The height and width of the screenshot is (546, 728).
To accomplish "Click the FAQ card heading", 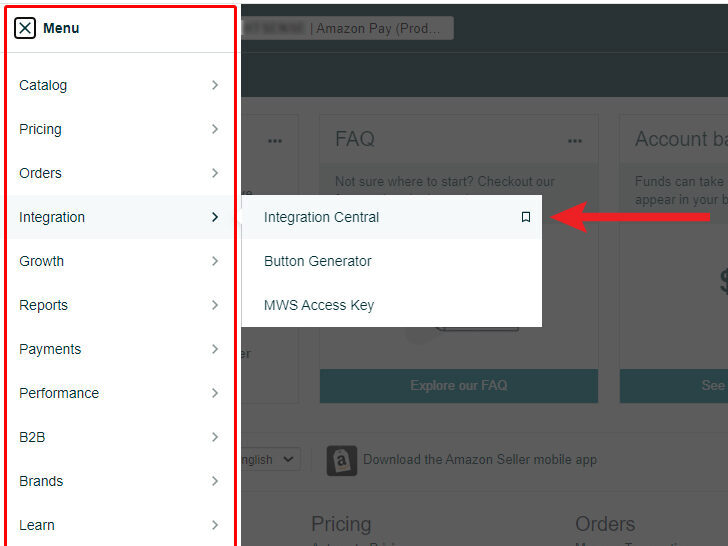I will click(355, 139).
